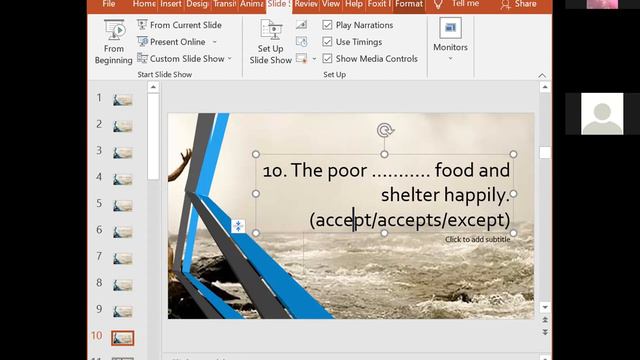The height and width of the screenshot is (360, 640).
Task: Open Present Online option
Action: point(171,42)
